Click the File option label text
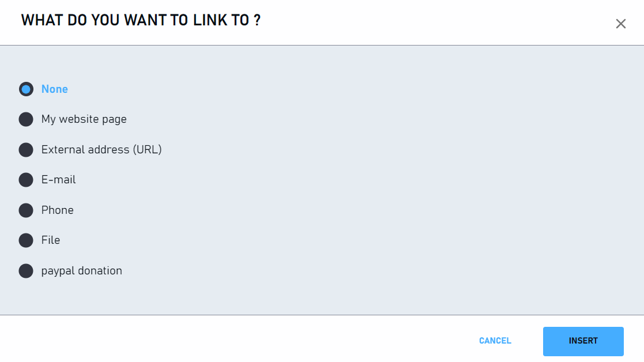This screenshot has height=362, width=644. (x=51, y=240)
